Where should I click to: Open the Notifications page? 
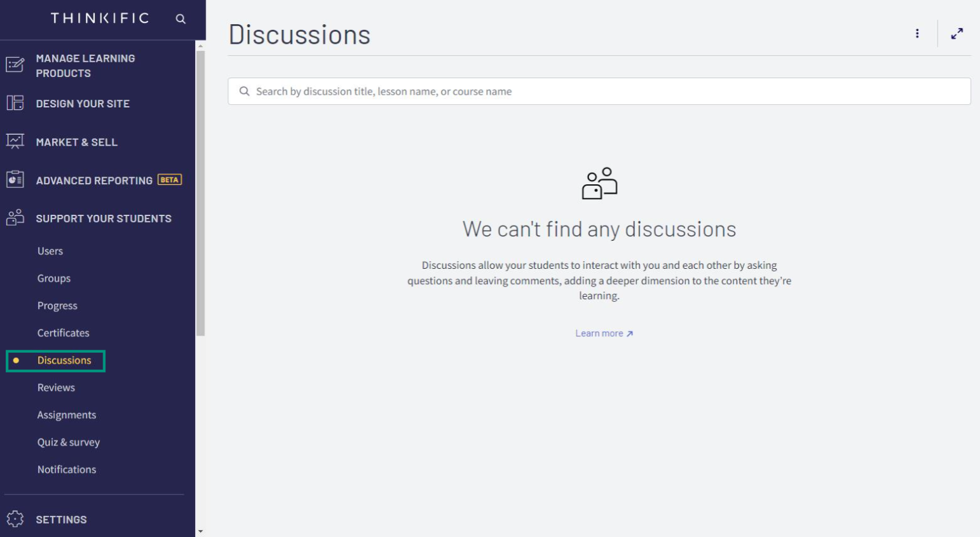(67, 470)
